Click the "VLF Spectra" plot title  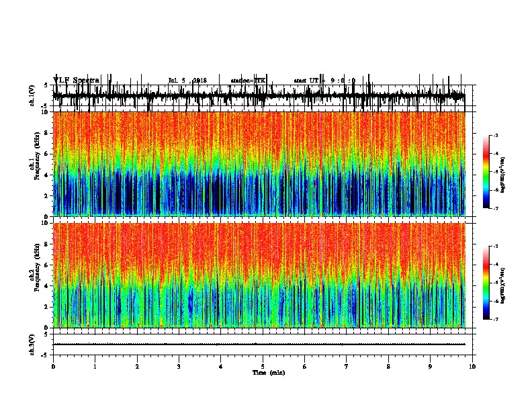77,81
